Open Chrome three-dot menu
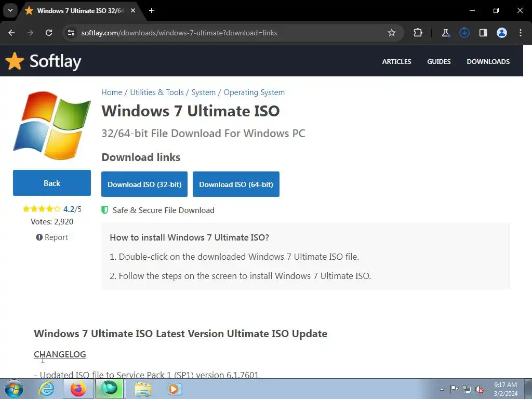Viewport: 532px width, 399px height. [x=521, y=33]
